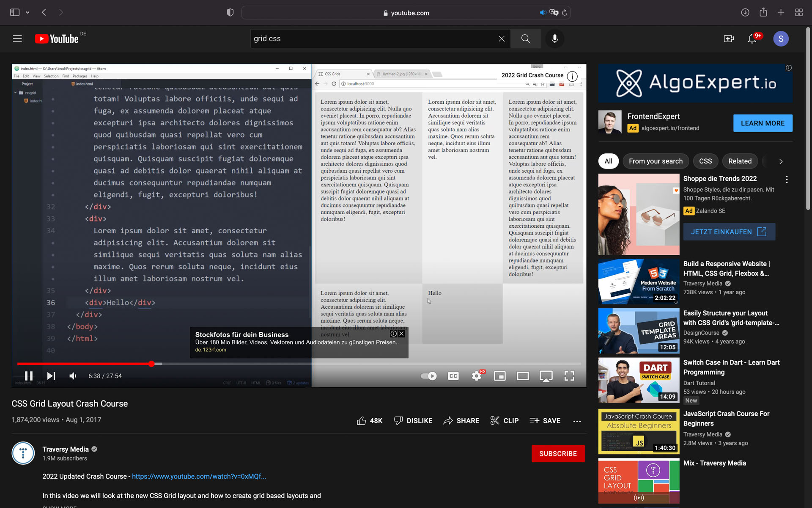Viewport: 812px width, 508px height.
Task: Click the Traversy Media channel name
Action: 66,449
